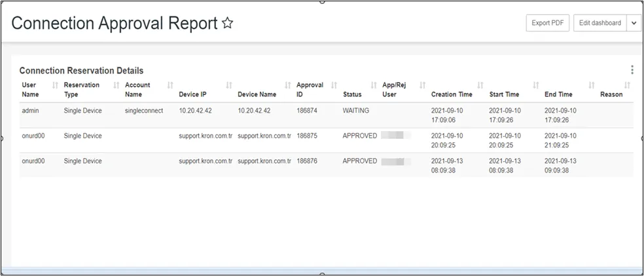644x276 pixels.
Task: Click the Creation Time column header
Action: 452,94
